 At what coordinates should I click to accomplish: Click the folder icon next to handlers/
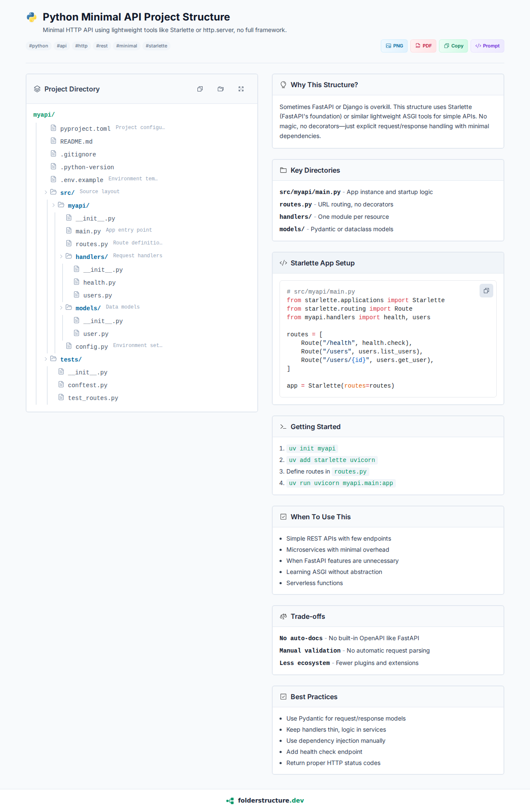click(x=69, y=256)
